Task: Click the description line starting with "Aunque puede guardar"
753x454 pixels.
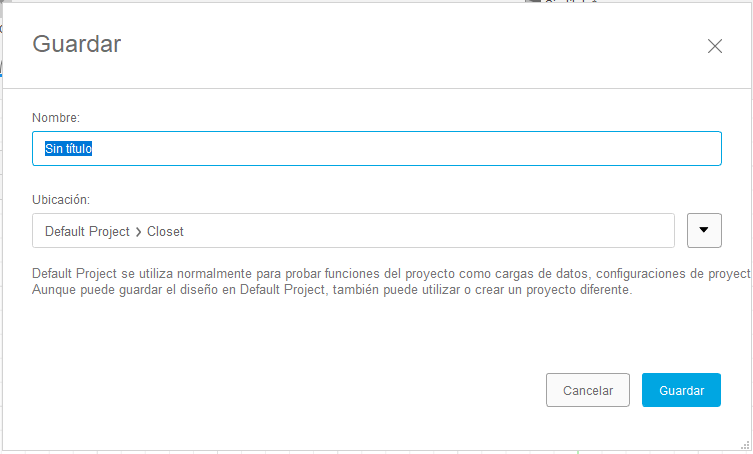Action: 332,290
